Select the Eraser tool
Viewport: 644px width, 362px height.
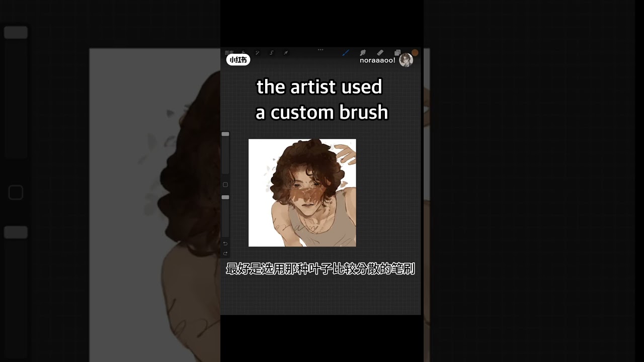(x=380, y=52)
